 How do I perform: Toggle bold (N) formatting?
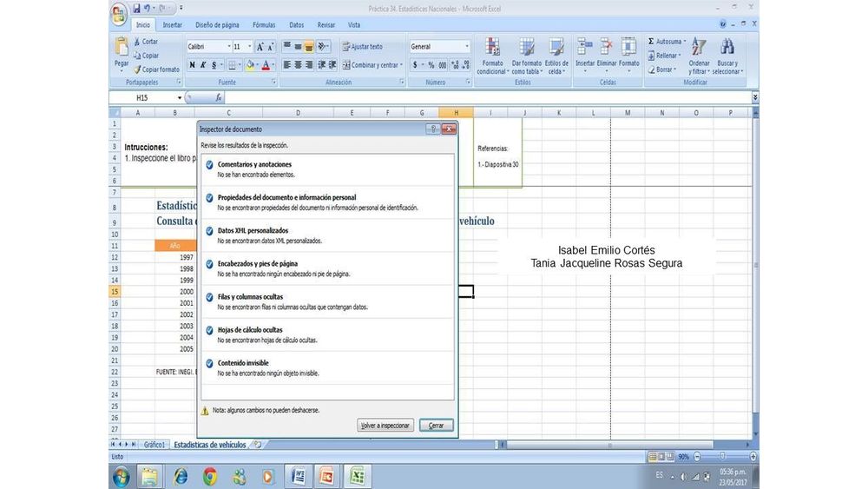(x=192, y=65)
